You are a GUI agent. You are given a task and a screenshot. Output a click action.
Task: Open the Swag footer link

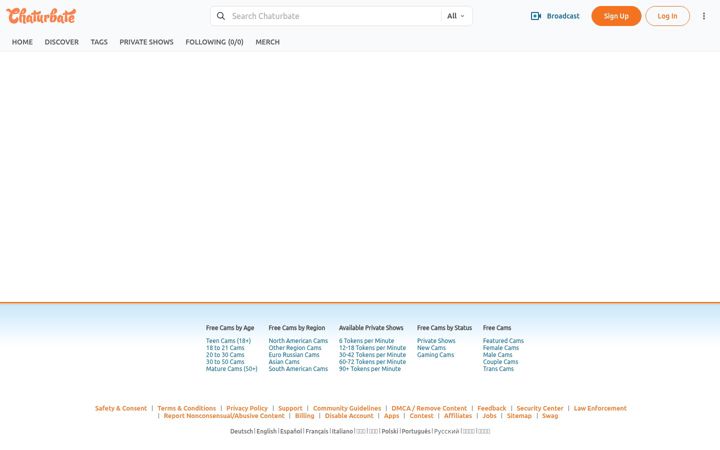coord(550,416)
